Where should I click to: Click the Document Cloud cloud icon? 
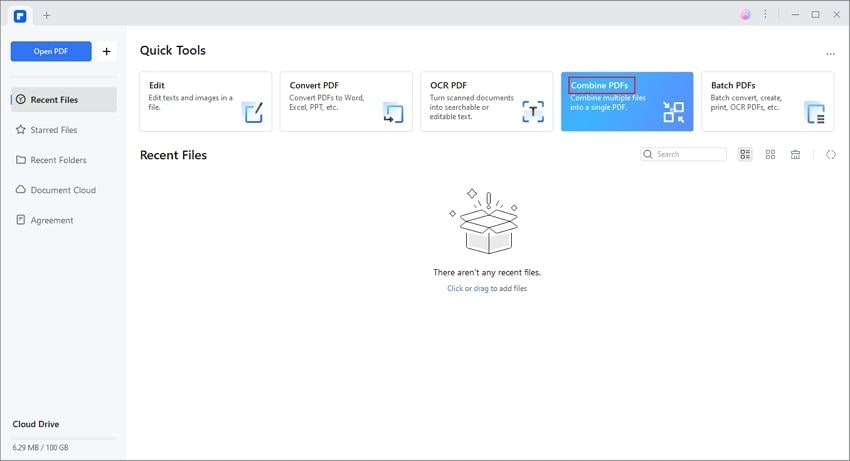pyautogui.click(x=21, y=190)
